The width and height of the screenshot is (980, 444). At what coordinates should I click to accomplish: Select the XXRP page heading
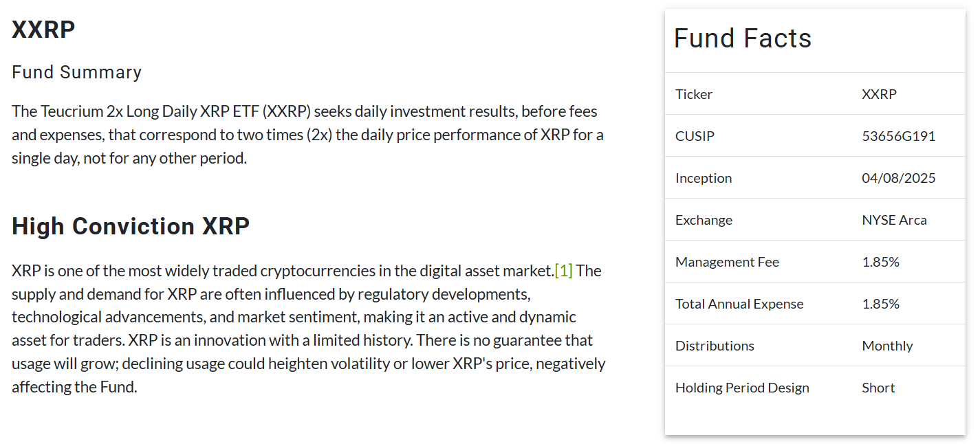tap(43, 30)
